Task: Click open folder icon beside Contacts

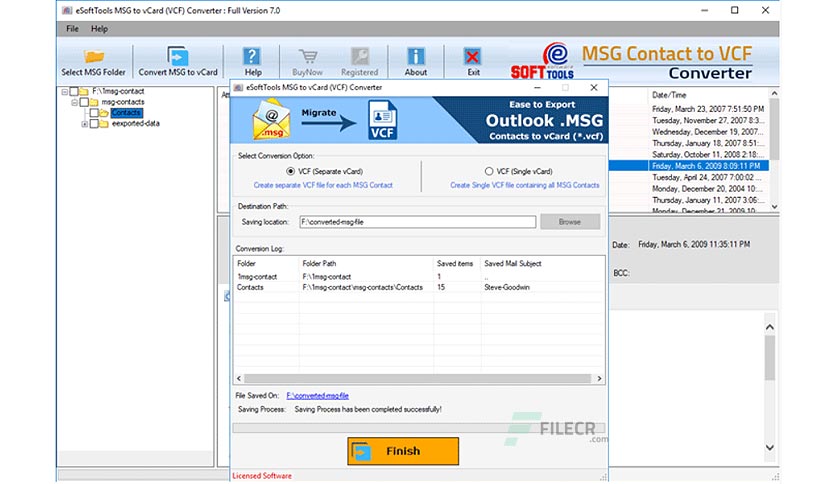Action: tap(104, 113)
